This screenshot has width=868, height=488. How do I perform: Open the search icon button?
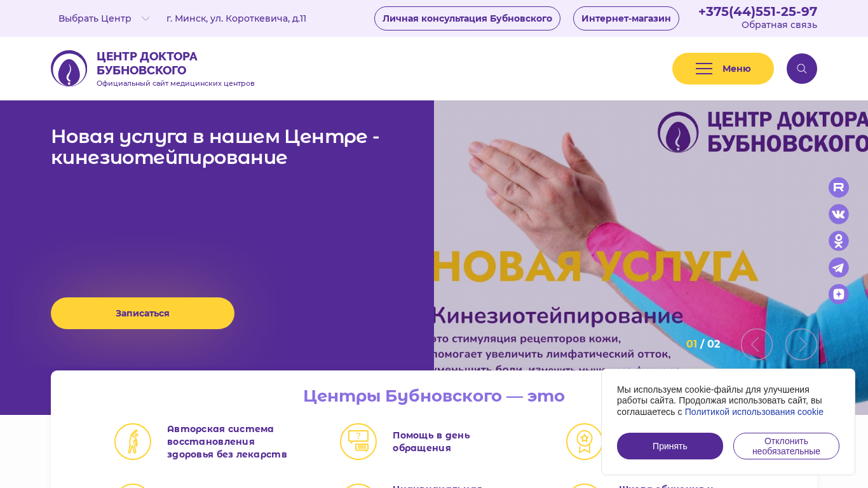802,69
